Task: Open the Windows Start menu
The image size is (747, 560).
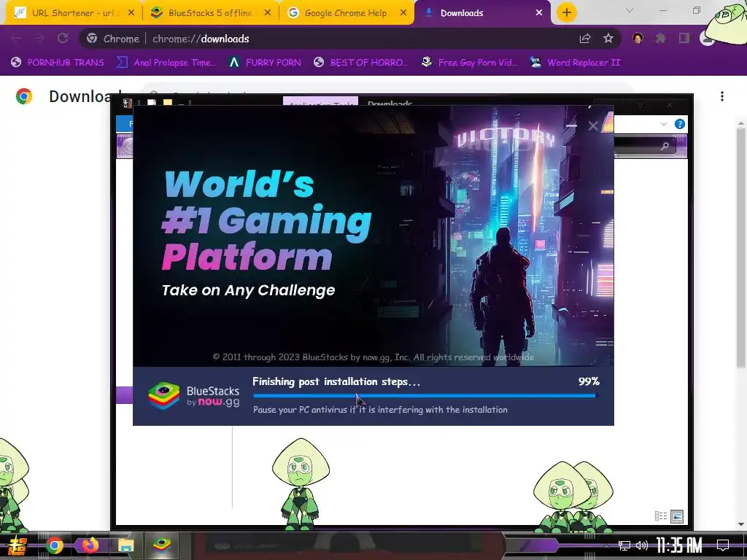Action: pyautogui.click(x=18, y=545)
